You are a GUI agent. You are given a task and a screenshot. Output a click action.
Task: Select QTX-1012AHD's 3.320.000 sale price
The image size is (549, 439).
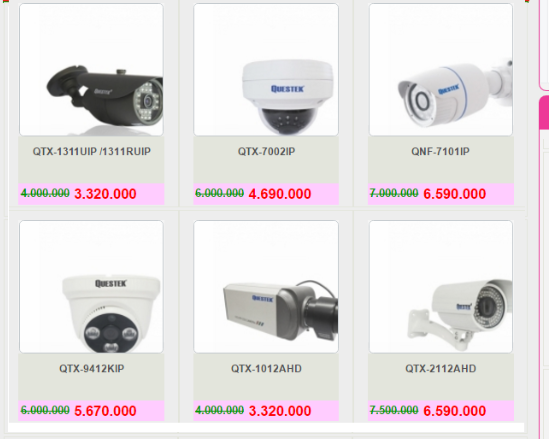(x=280, y=411)
